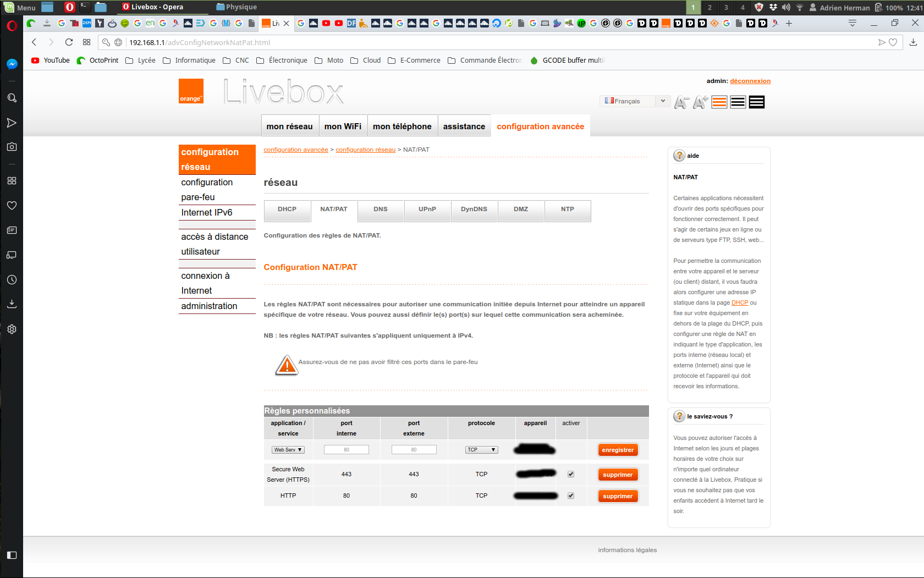This screenshot has width=924, height=578.
Task: Switch to the mon téléphone tab
Action: click(402, 126)
